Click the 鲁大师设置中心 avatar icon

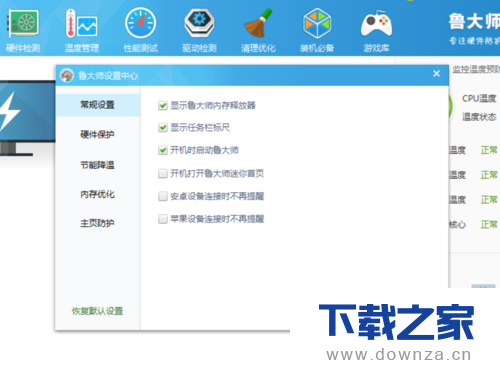point(67,75)
